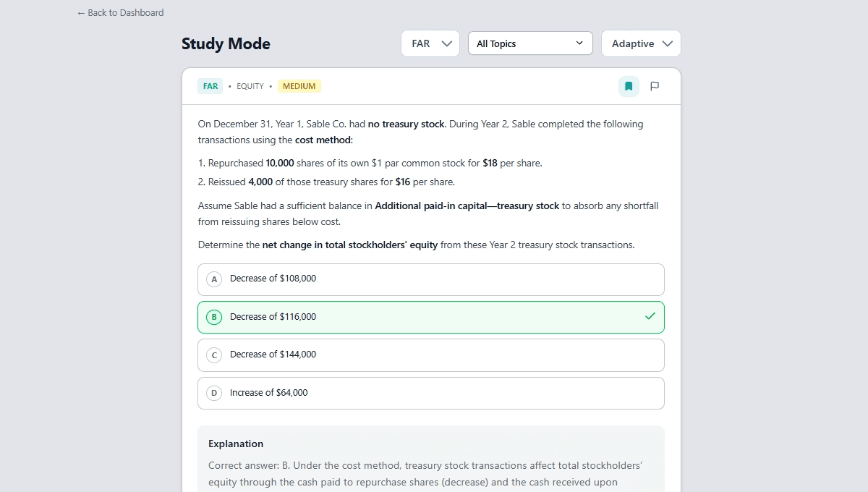Select answer A, Decrease of $108,000

(430, 279)
